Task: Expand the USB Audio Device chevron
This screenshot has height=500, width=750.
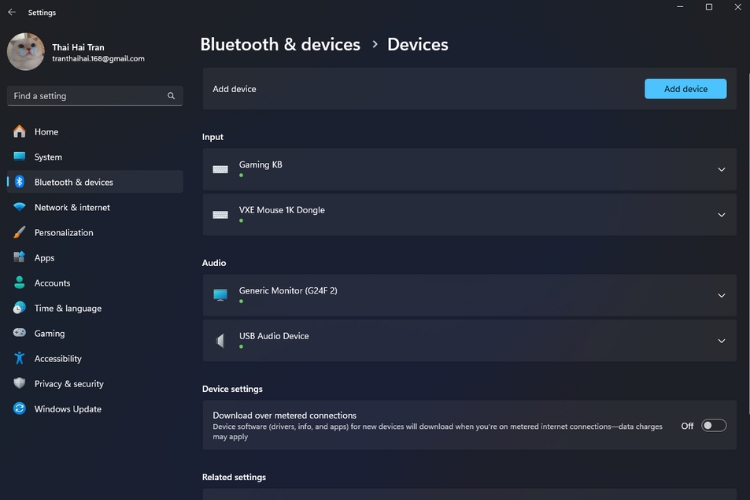Action: (721, 341)
